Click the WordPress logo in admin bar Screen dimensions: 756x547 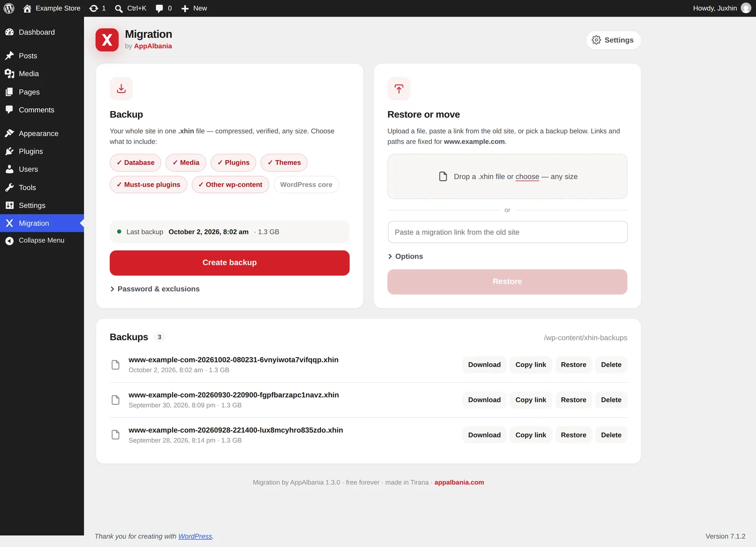pos(9,8)
